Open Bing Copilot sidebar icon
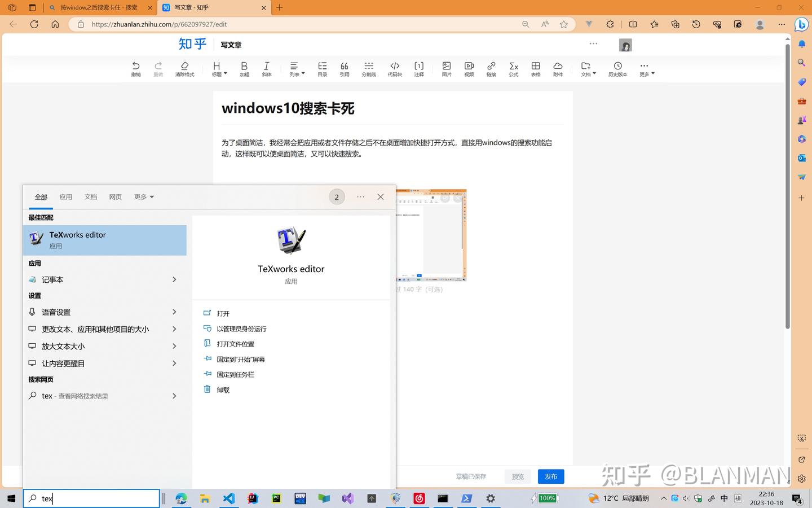 pos(801,24)
